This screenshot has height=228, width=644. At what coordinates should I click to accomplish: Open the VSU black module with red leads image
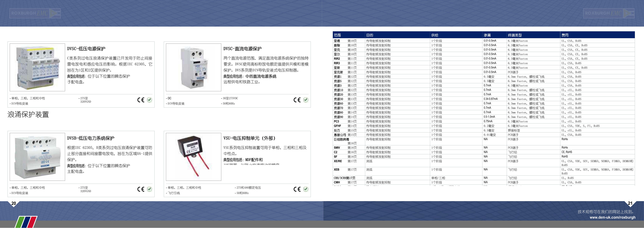point(194,157)
